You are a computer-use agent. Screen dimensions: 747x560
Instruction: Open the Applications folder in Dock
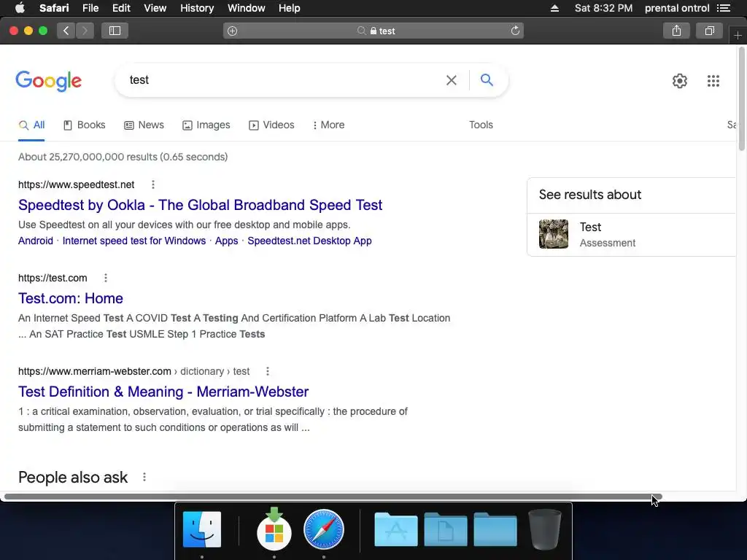[x=396, y=529]
